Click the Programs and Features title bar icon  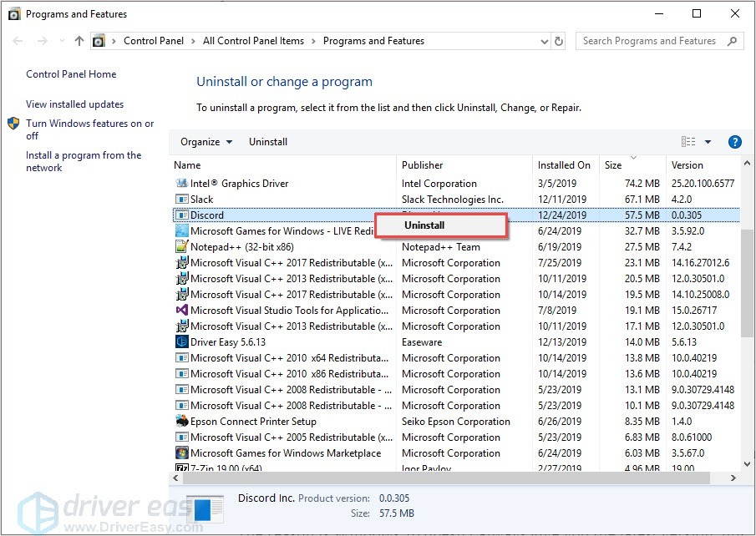(x=14, y=14)
